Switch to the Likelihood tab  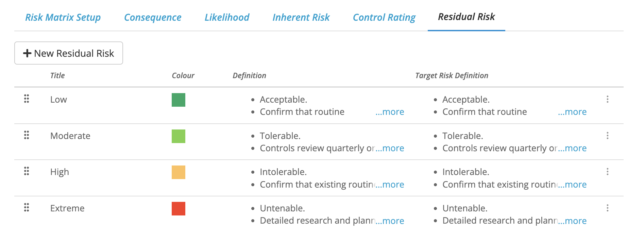[x=227, y=17]
